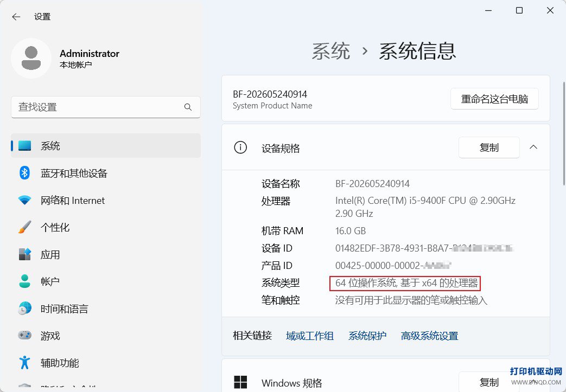Close the Settings window

(x=550, y=10)
